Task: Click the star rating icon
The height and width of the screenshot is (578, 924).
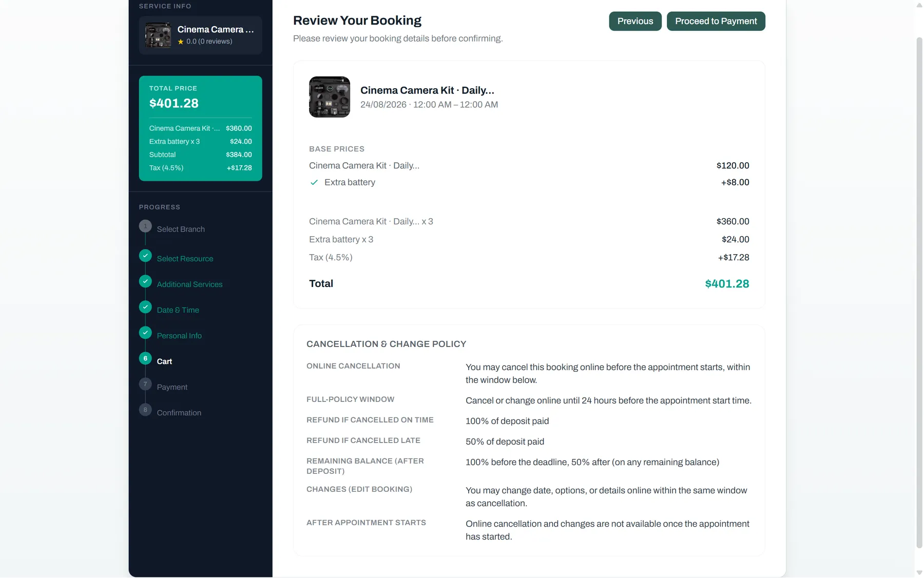Action: coord(181,42)
